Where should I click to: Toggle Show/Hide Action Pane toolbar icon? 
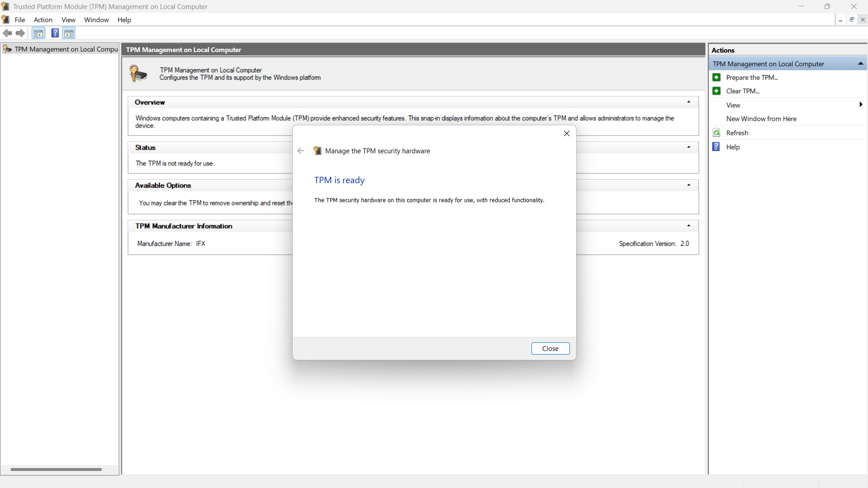pos(69,33)
